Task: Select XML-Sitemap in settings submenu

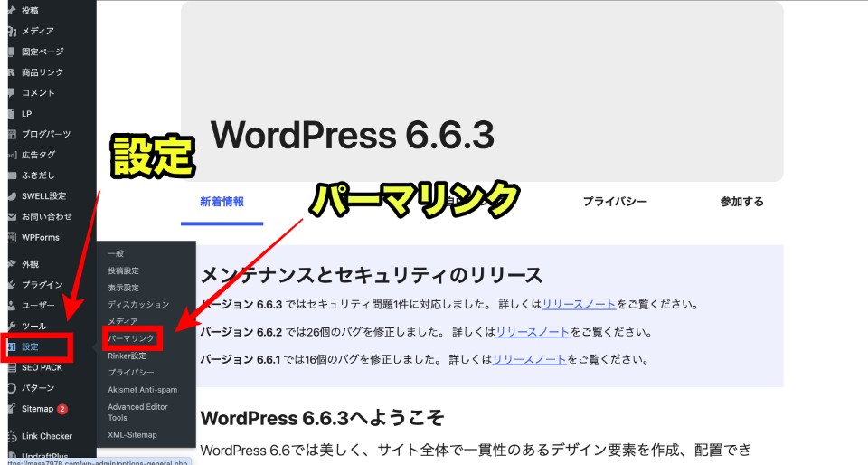Action: (x=132, y=435)
